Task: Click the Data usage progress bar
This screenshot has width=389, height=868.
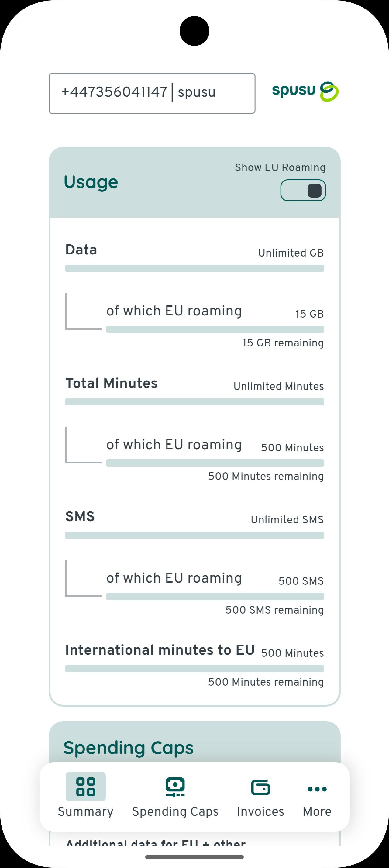Action: (194, 268)
